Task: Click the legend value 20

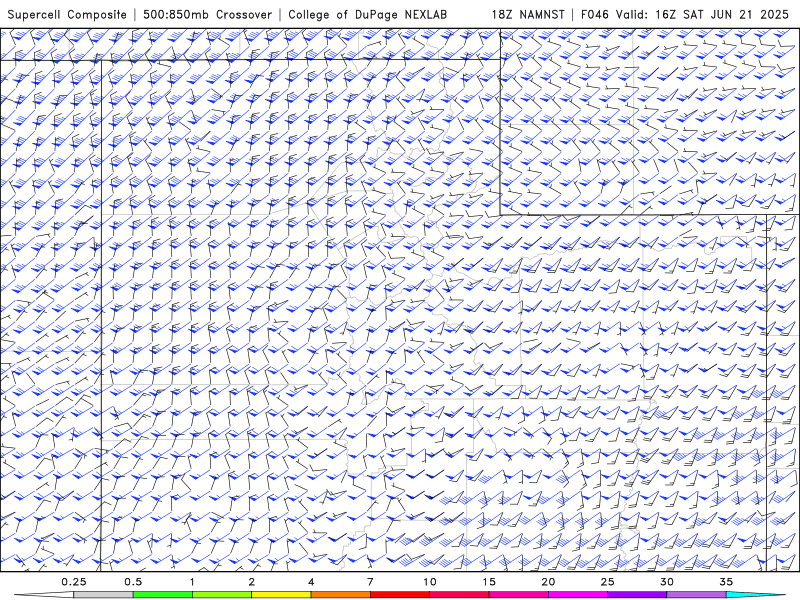Action: (548, 582)
